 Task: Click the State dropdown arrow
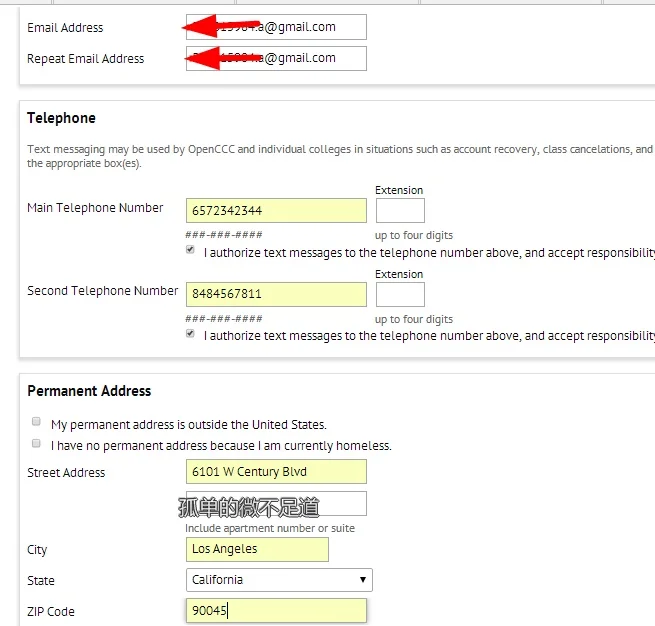click(362, 580)
